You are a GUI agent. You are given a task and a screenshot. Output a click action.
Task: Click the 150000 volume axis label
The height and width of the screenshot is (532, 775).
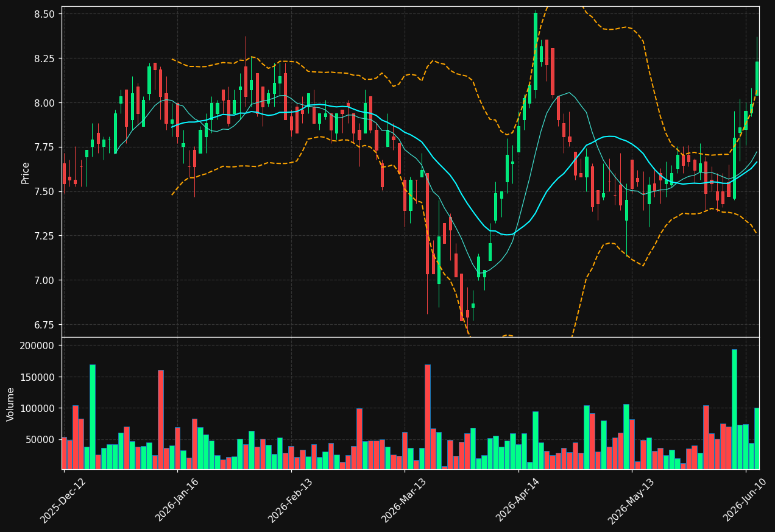(38, 377)
